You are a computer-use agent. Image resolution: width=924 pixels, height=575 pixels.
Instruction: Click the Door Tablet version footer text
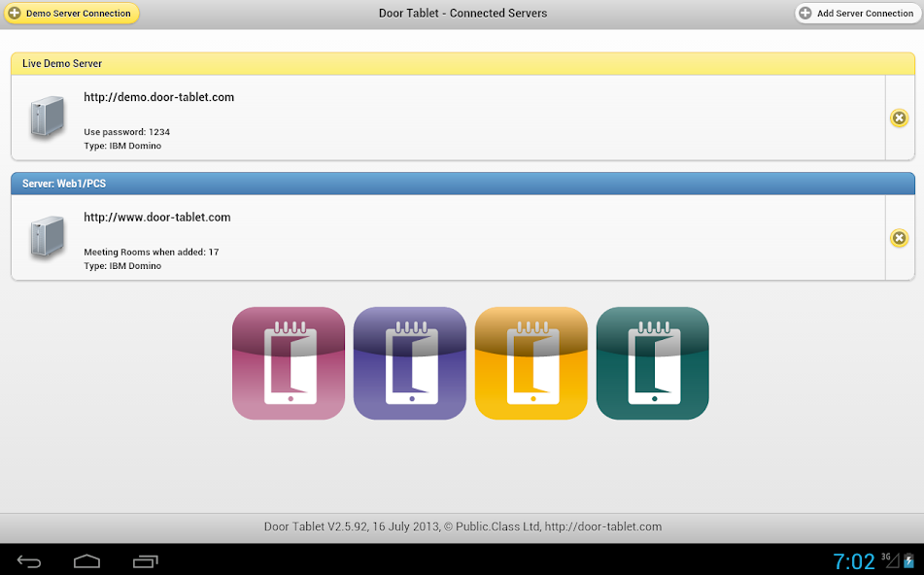462,526
